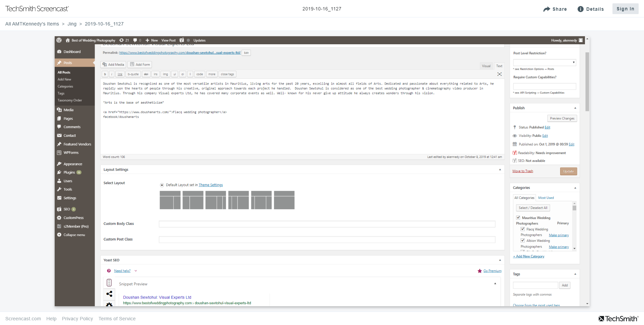The height and width of the screenshot is (325, 644).
Task: Click the Plugins icon in the sidebar
Action: 59,172
